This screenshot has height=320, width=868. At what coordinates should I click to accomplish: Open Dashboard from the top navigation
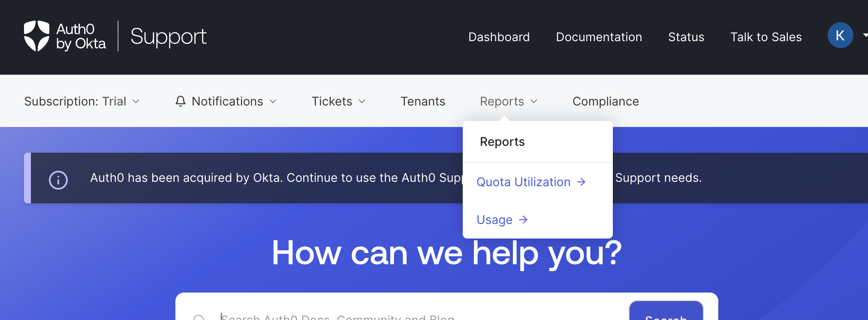coord(499,37)
